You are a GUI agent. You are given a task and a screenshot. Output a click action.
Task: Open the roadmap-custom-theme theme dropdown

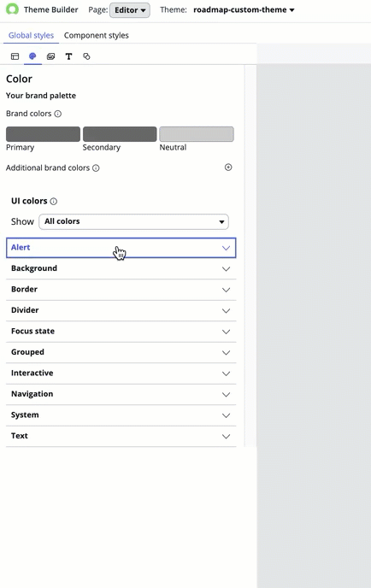coord(244,10)
